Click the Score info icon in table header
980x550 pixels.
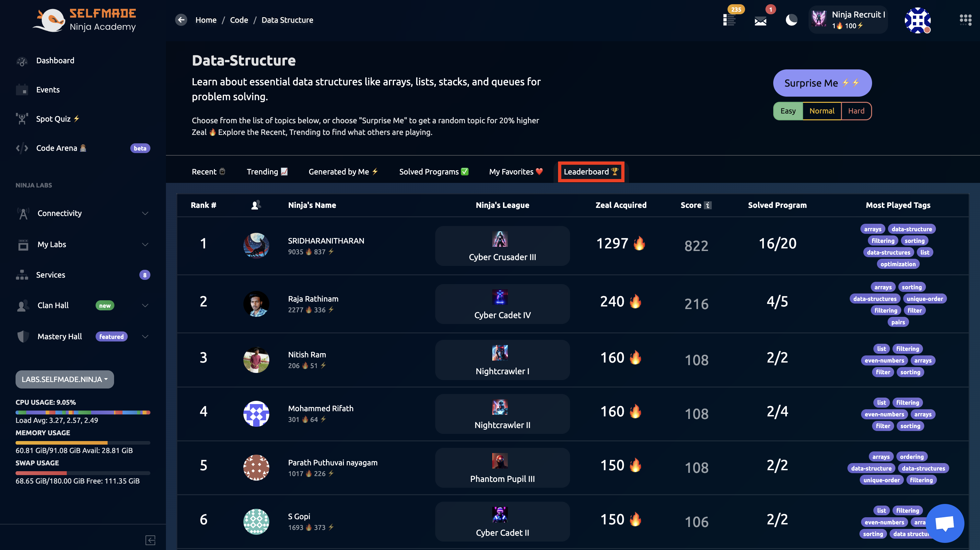(x=707, y=205)
